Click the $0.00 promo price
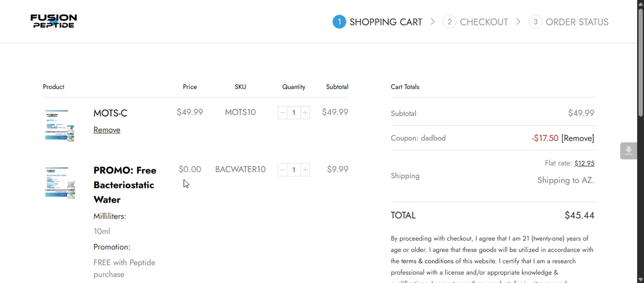644x283 pixels. click(190, 169)
